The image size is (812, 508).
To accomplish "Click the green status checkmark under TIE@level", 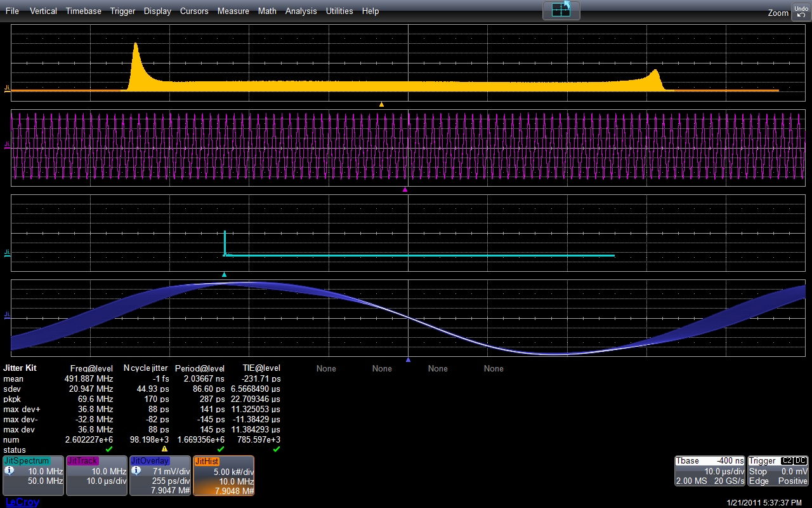I will pyautogui.click(x=276, y=449).
